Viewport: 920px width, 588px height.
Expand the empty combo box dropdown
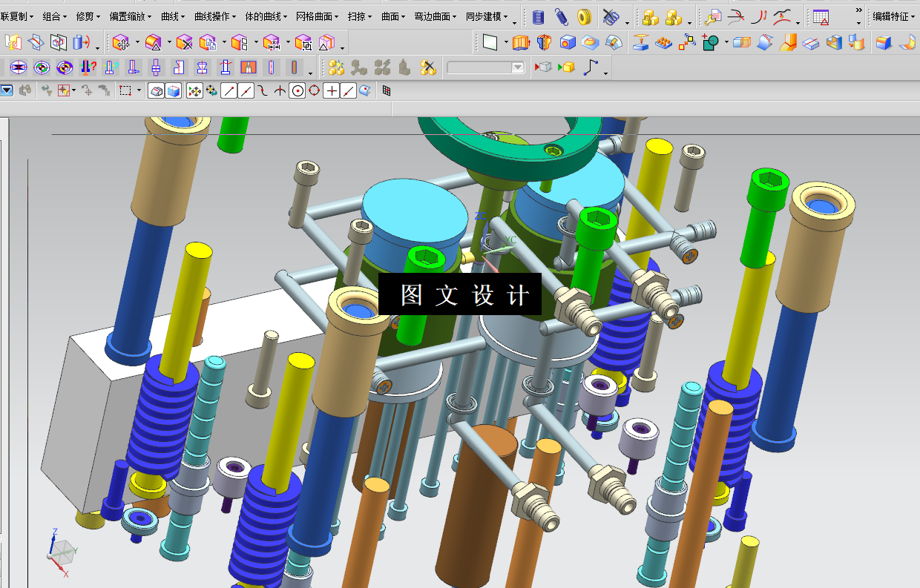tap(517, 68)
